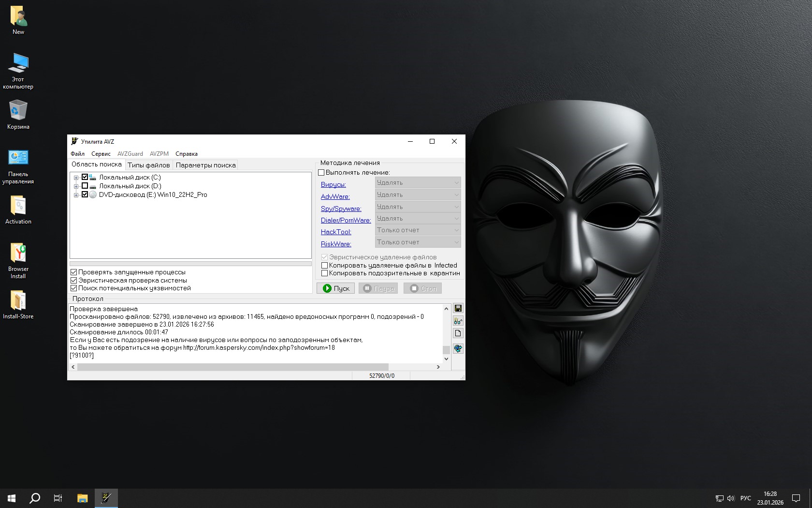Toggle Копировать подозрительные в карантин checkbox
The width and height of the screenshot is (812, 508).
click(x=325, y=273)
